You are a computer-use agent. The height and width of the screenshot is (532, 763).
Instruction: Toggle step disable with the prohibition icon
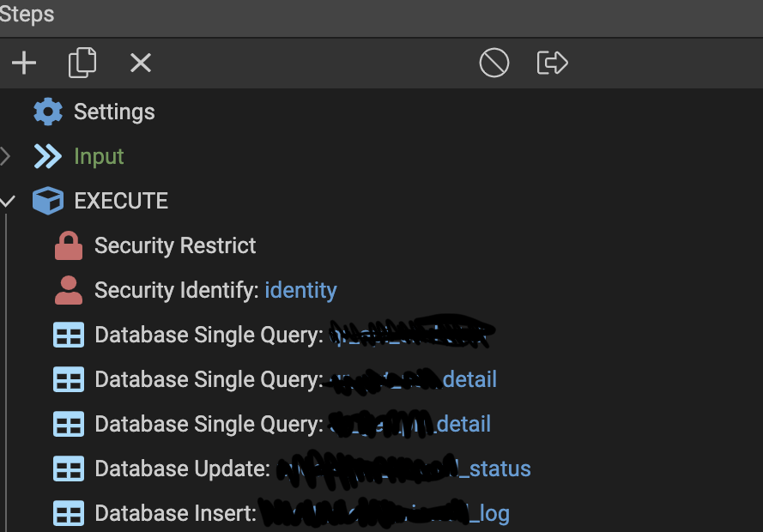494,63
